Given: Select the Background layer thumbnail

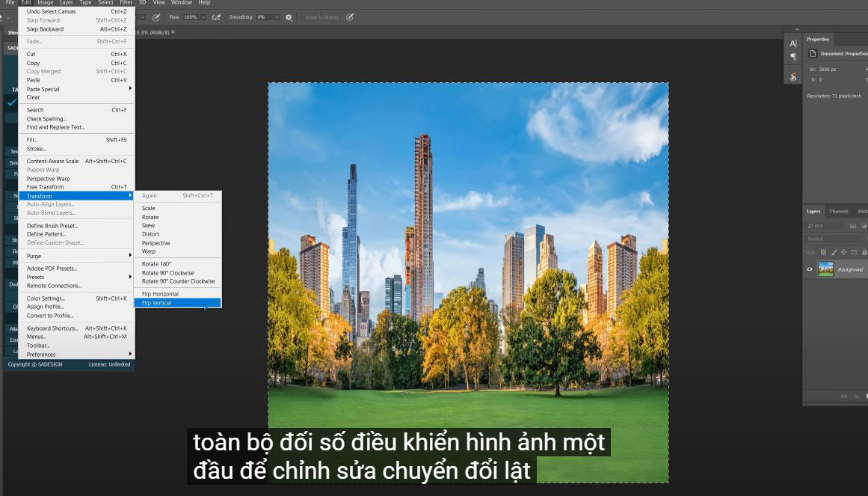Looking at the screenshot, I should point(825,269).
